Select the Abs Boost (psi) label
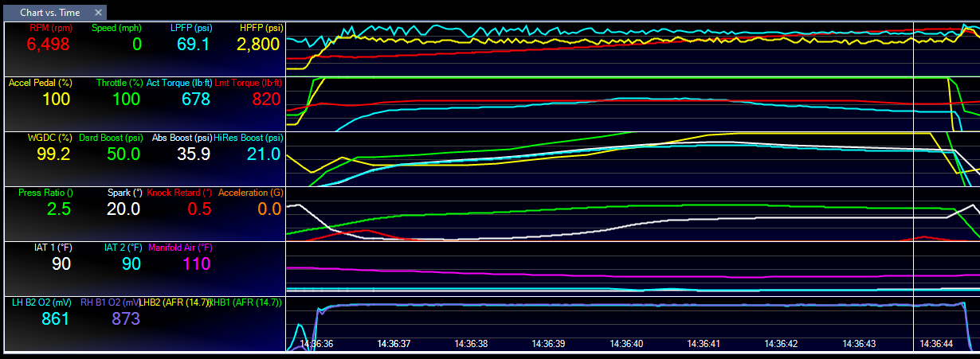This screenshot has width=980, height=359. 182,138
